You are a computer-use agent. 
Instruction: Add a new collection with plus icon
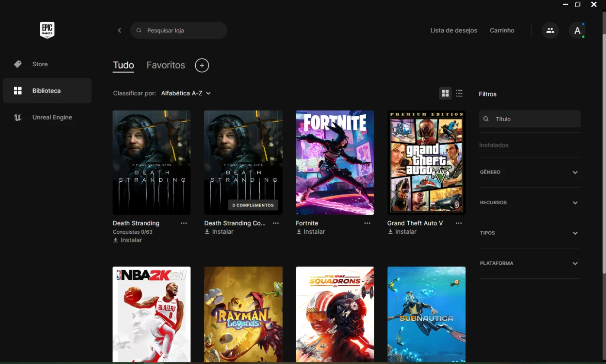pos(202,65)
